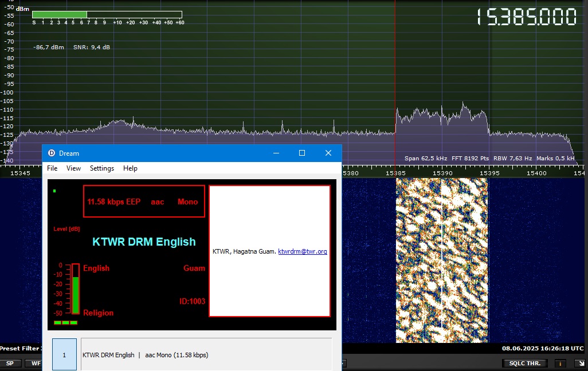
Task: Click 15390 on the frequency scale
Action: [442, 173]
